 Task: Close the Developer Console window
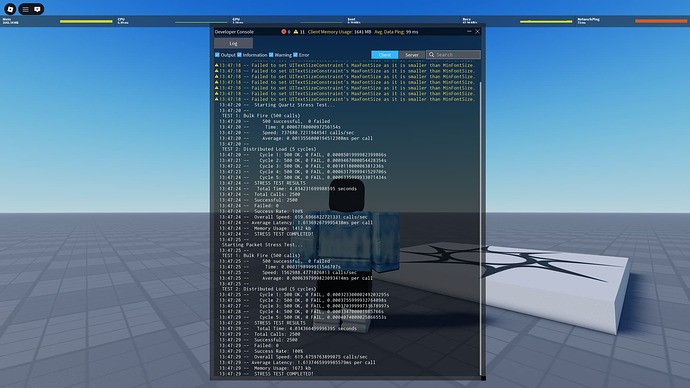(477, 32)
